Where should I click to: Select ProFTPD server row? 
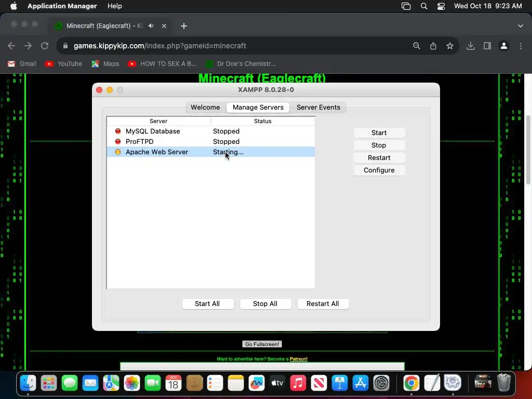click(211, 141)
